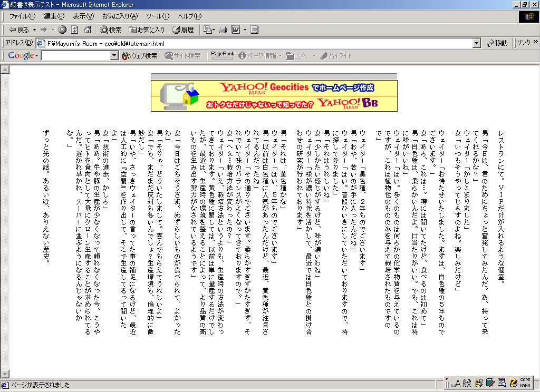Click Google site search (サイト検索) button
540x392 pixels.
182,56
